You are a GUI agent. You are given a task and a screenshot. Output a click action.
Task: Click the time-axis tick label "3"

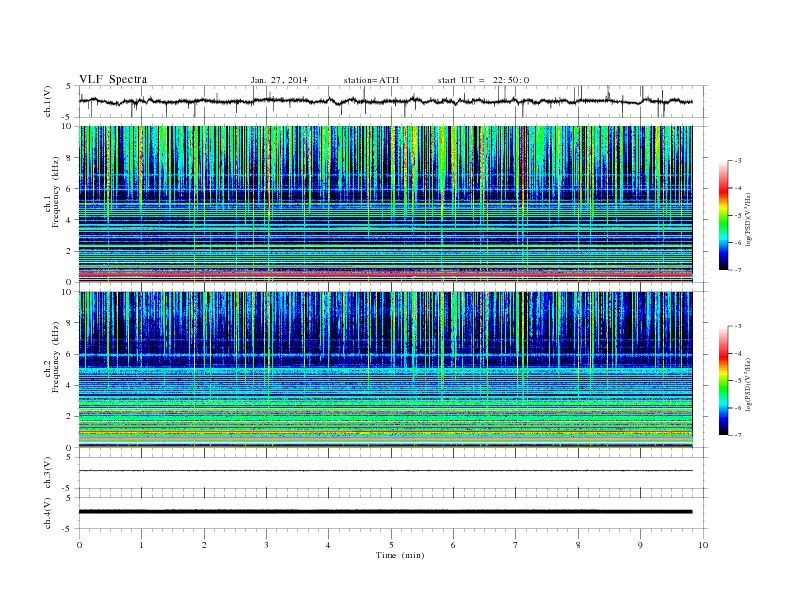click(x=267, y=545)
